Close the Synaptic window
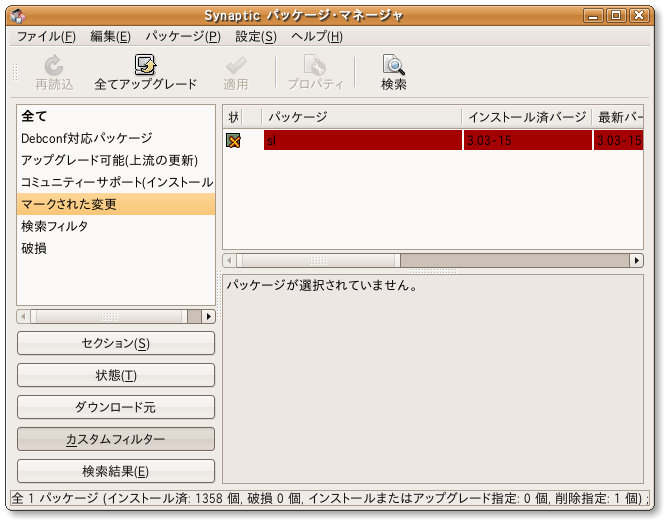Viewport: 664px width, 520px height. tap(639, 16)
